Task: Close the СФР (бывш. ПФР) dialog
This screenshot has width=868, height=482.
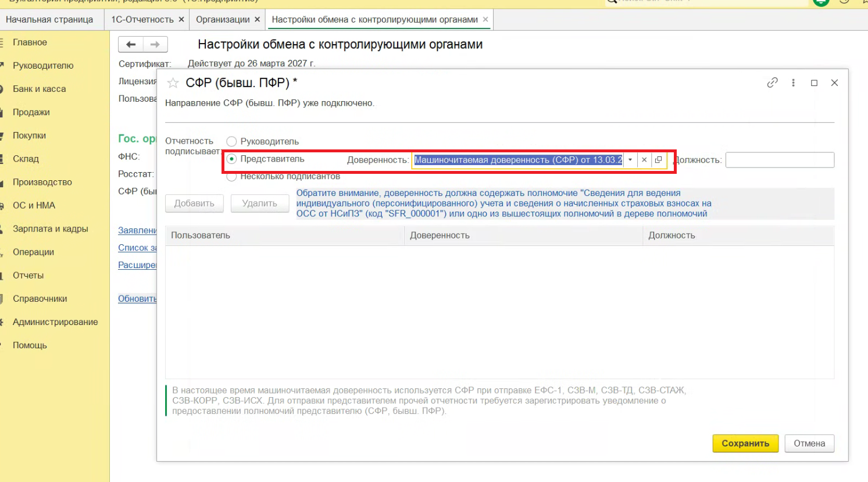Action: [834, 83]
